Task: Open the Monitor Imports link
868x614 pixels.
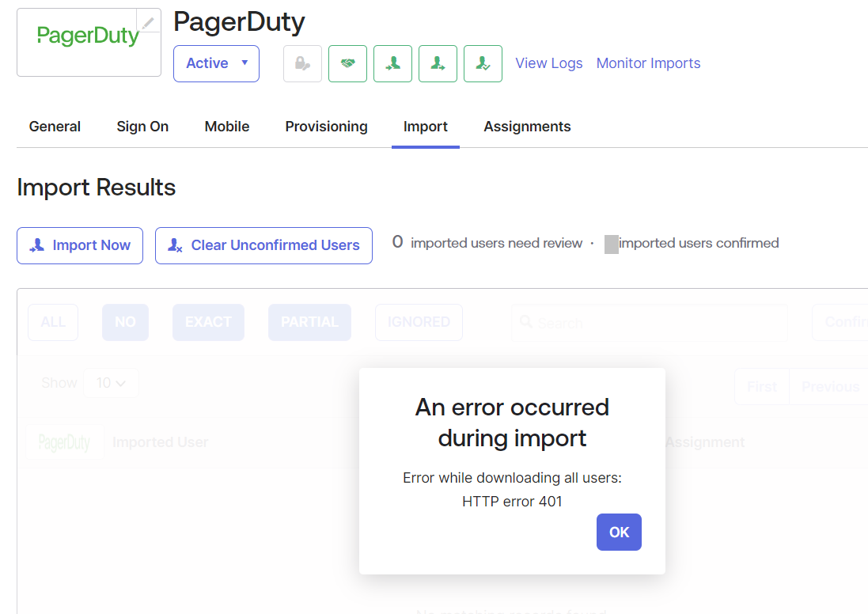Action: click(x=648, y=63)
